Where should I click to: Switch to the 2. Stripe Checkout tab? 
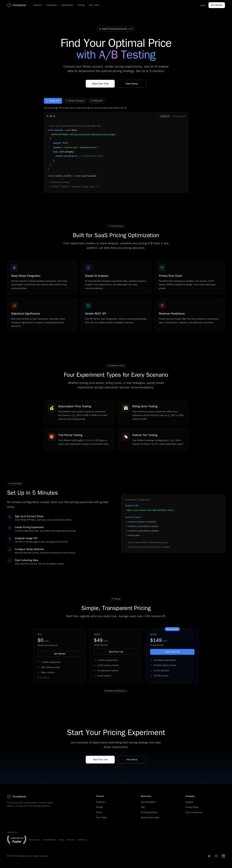point(75,101)
